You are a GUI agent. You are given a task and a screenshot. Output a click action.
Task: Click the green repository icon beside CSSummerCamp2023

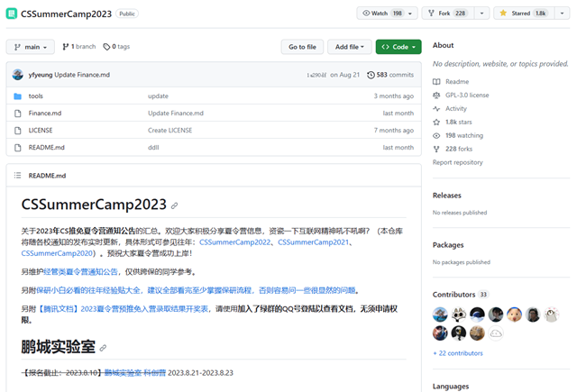pos(12,14)
